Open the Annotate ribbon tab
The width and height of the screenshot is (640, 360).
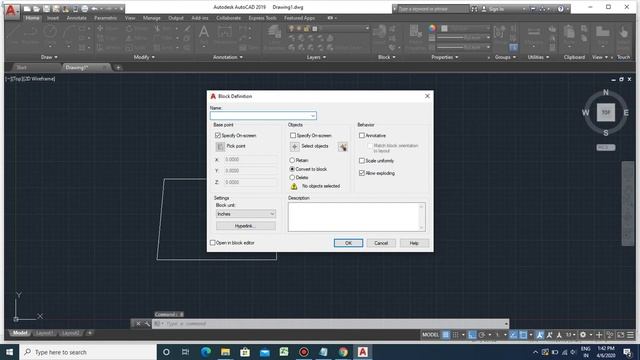[76, 18]
